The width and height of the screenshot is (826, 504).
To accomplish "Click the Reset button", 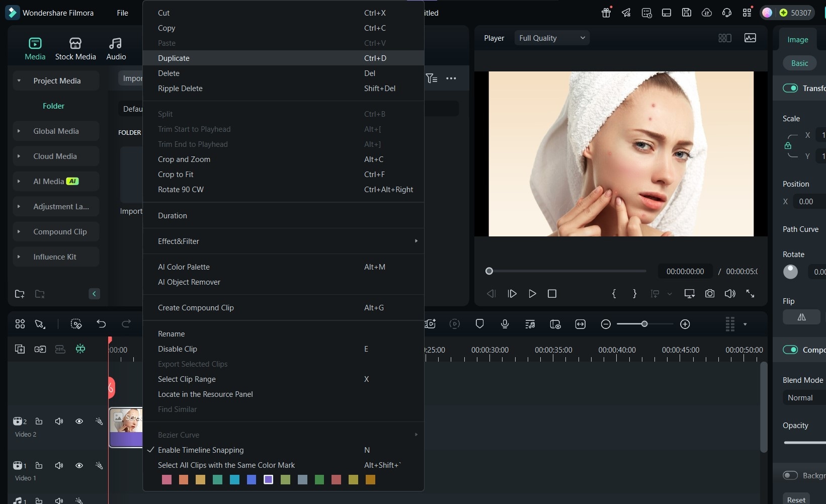I will tap(796, 499).
